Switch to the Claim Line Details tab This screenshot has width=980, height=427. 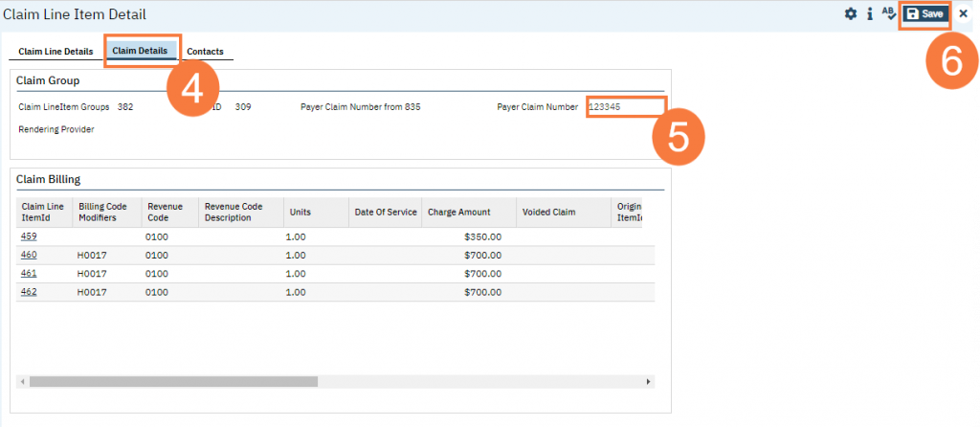56,51
